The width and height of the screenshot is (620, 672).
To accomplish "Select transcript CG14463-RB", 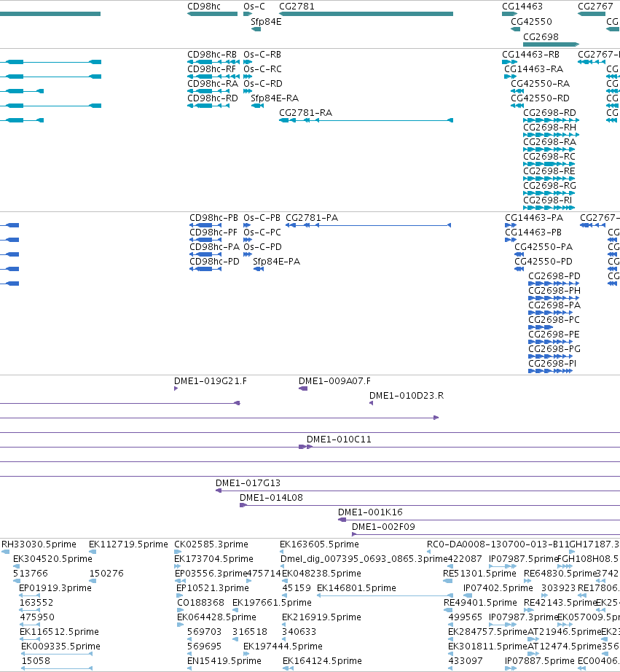I will [x=531, y=55].
